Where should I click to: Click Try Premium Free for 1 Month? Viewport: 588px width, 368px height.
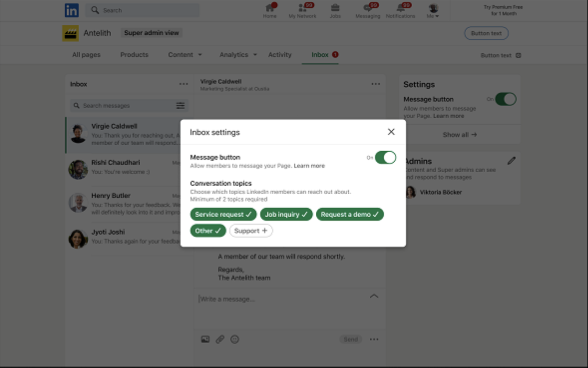pos(503,10)
